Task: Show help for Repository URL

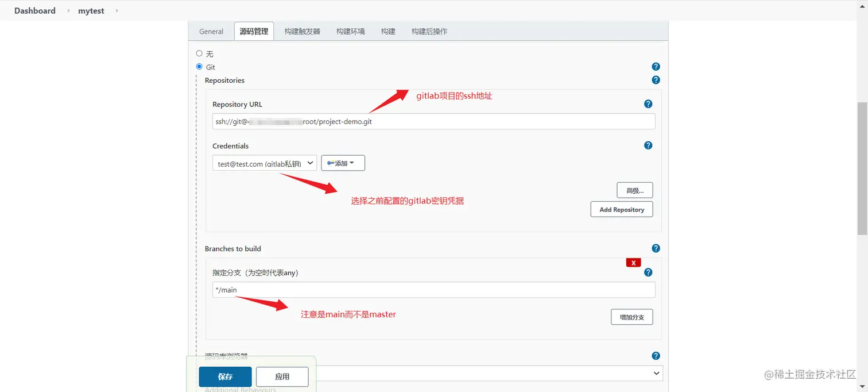Action: coord(648,104)
